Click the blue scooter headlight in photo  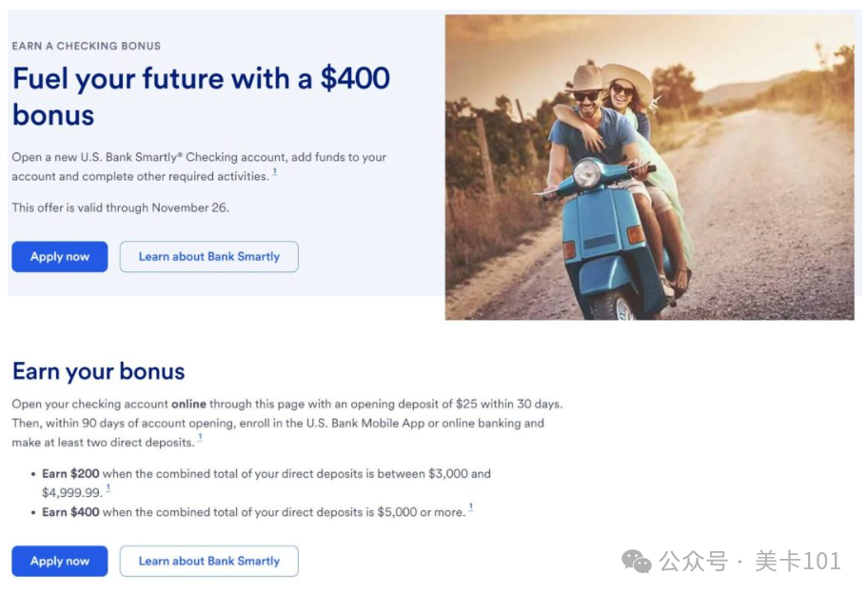587,173
